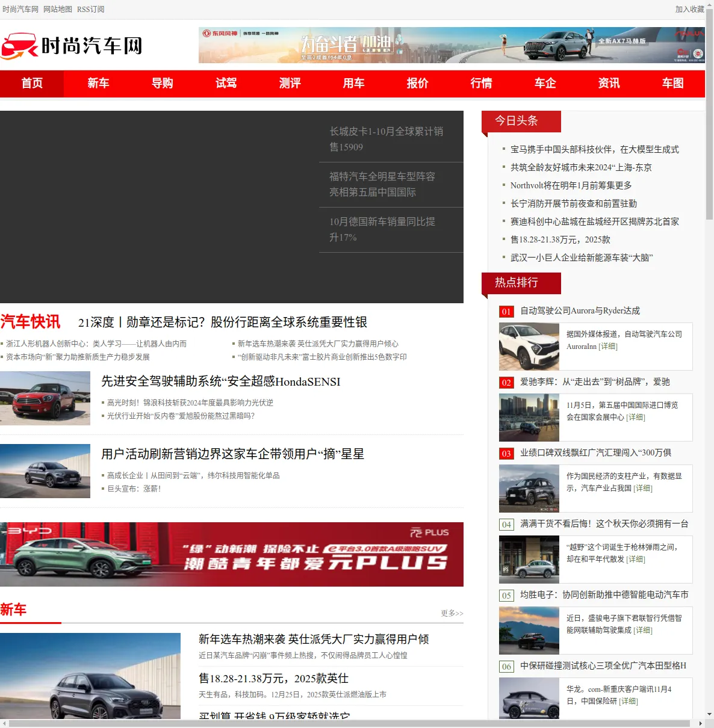Open 新车 headline 新年选车热潮来袭 英仕派凭大厂实力
Image resolution: width=714 pixels, height=728 pixels.
314,639
